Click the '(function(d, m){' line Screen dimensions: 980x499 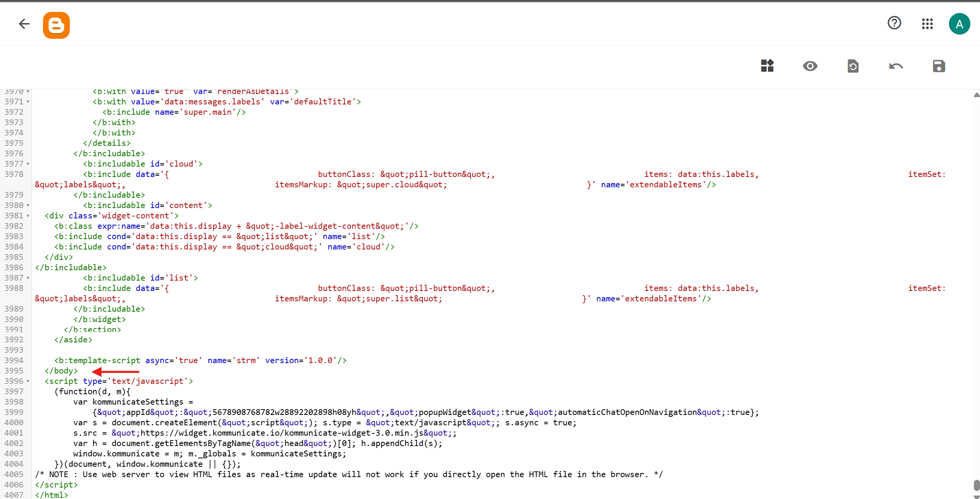pos(92,392)
